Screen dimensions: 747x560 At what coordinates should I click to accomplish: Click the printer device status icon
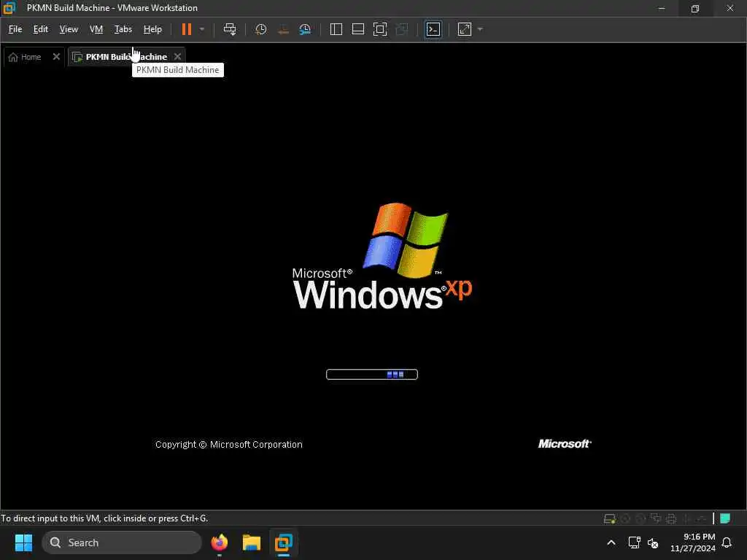[671, 518]
